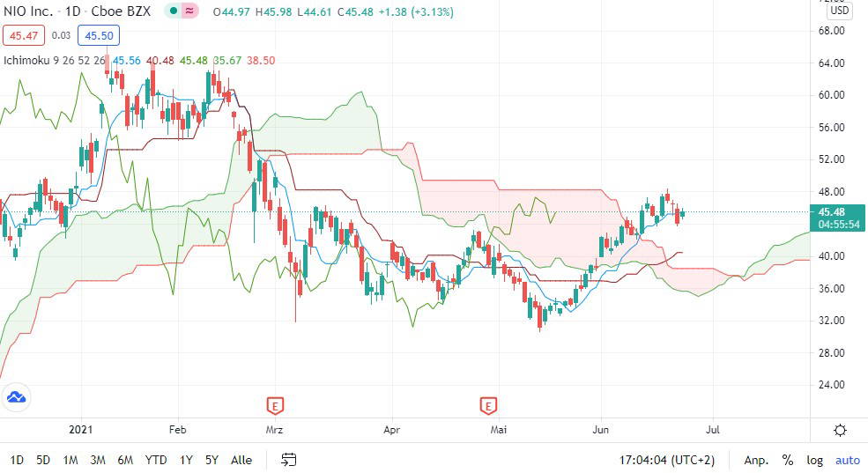Open the USD currency dropdown
The height and width of the screenshot is (473, 868).
coord(839,10)
